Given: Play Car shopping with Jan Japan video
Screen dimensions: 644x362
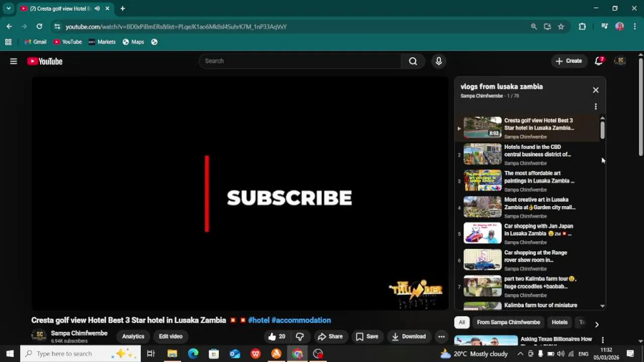Looking at the screenshot, I should (x=526, y=234).
